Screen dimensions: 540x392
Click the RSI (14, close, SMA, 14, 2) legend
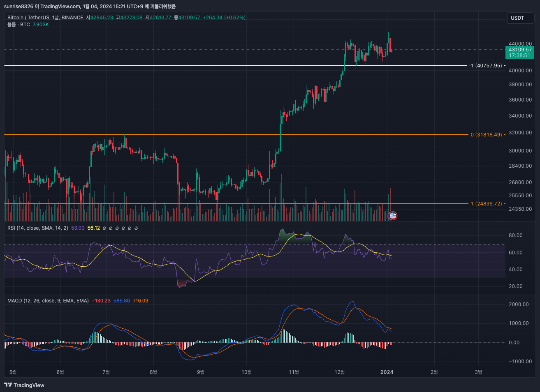point(38,228)
